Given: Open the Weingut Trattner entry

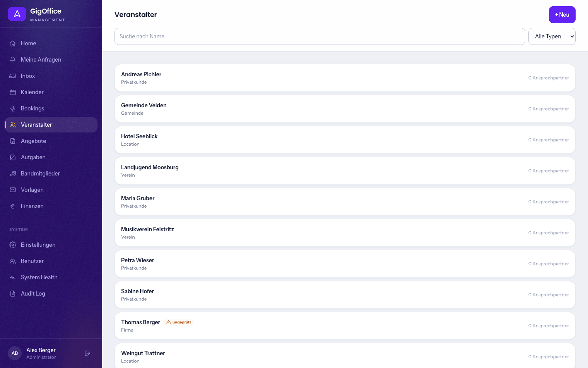Looking at the screenshot, I should (x=345, y=356).
